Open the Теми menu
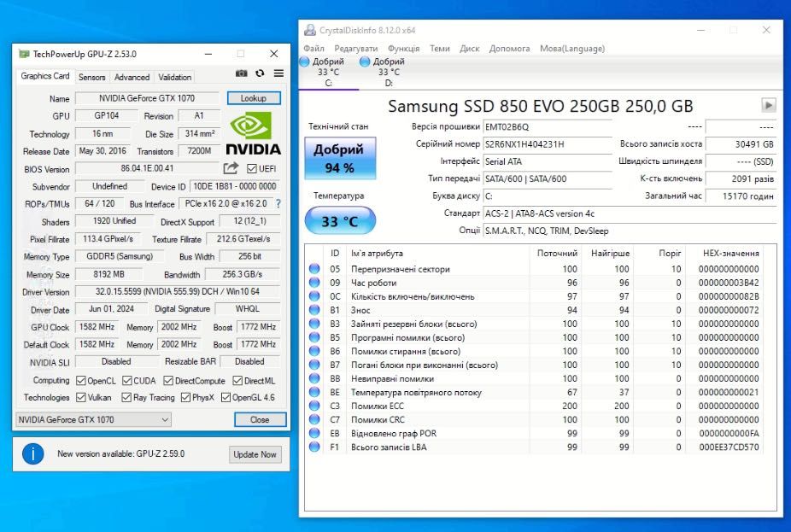The height and width of the screenshot is (532, 791). click(439, 49)
